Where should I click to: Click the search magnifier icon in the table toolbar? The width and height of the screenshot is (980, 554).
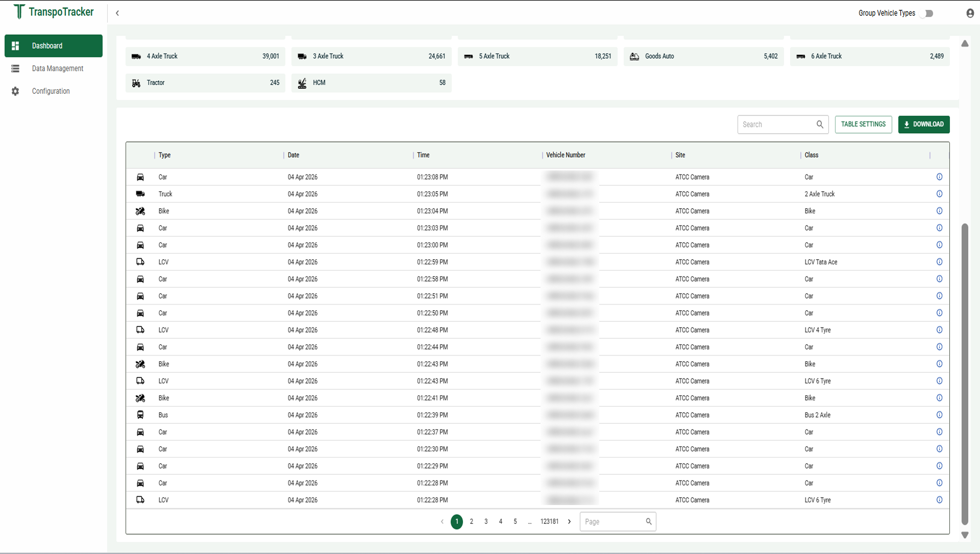(820, 124)
